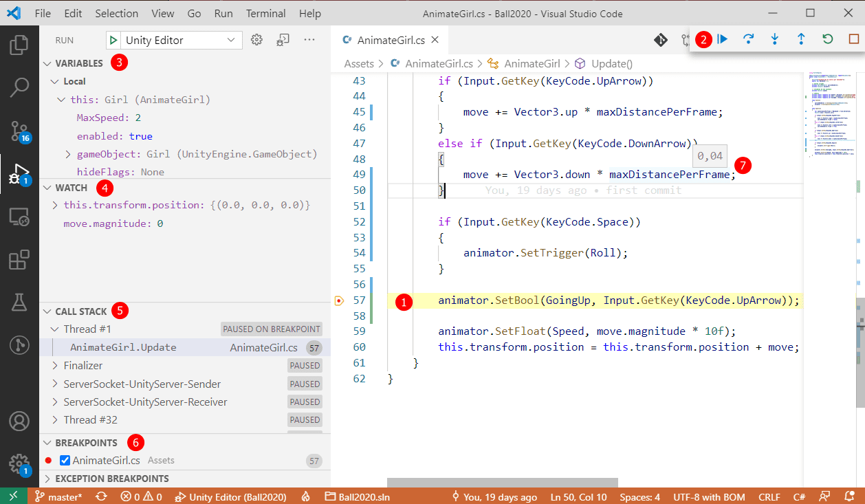Image resolution: width=865 pixels, height=504 pixels.
Task: Open Source Control view with 16 badge
Action: pos(19,130)
